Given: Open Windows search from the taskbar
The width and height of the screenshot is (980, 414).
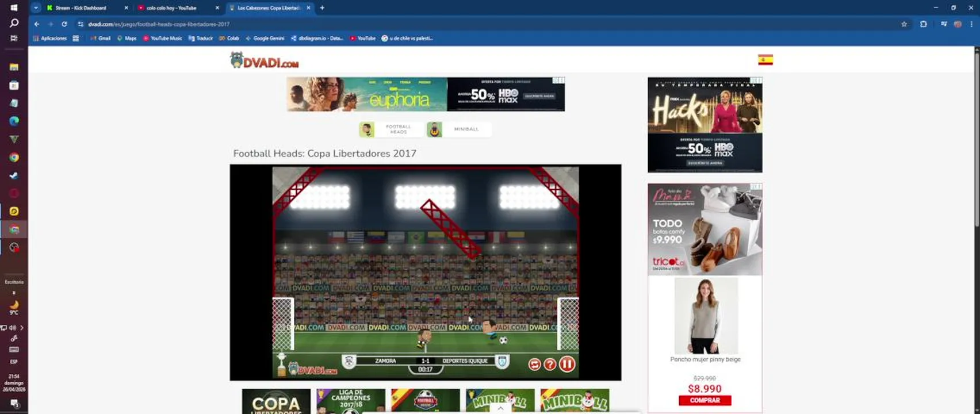Looking at the screenshot, I should point(14,23).
